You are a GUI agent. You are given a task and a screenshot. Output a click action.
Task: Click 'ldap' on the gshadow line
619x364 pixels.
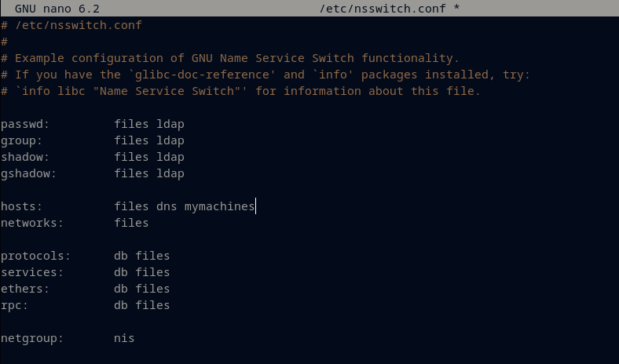(170, 173)
